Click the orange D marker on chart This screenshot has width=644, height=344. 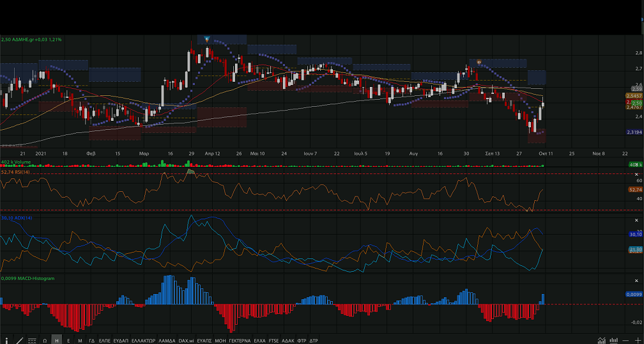(x=479, y=62)
